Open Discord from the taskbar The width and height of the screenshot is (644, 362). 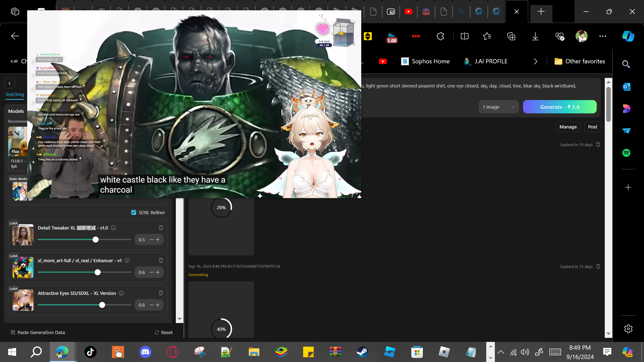145,352
